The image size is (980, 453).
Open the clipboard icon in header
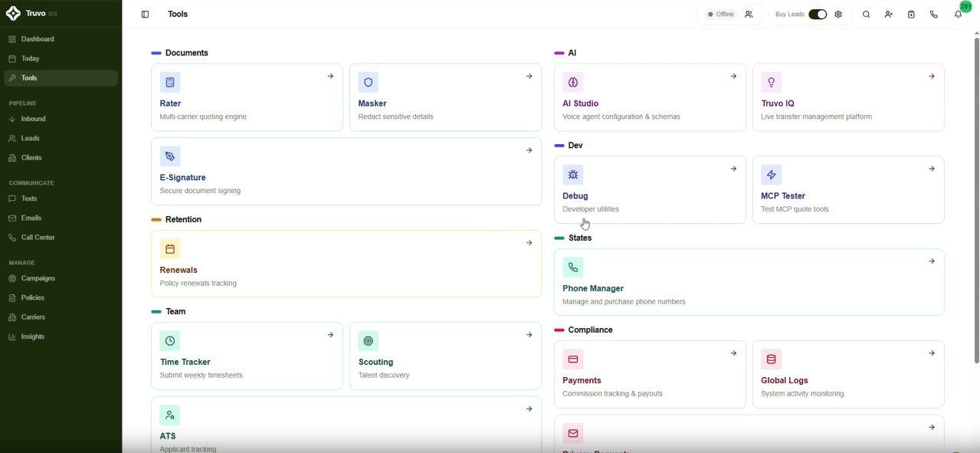(911, 15)
